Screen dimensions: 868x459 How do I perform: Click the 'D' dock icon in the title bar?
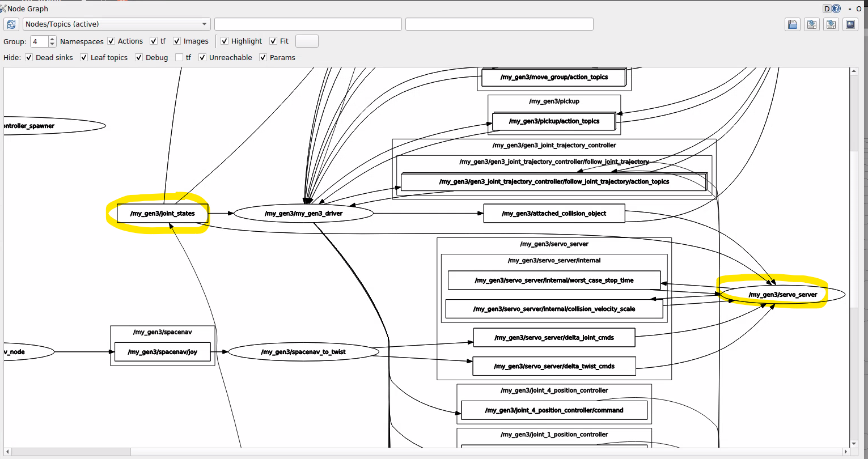pyautogui.click(x=827, y=8)
